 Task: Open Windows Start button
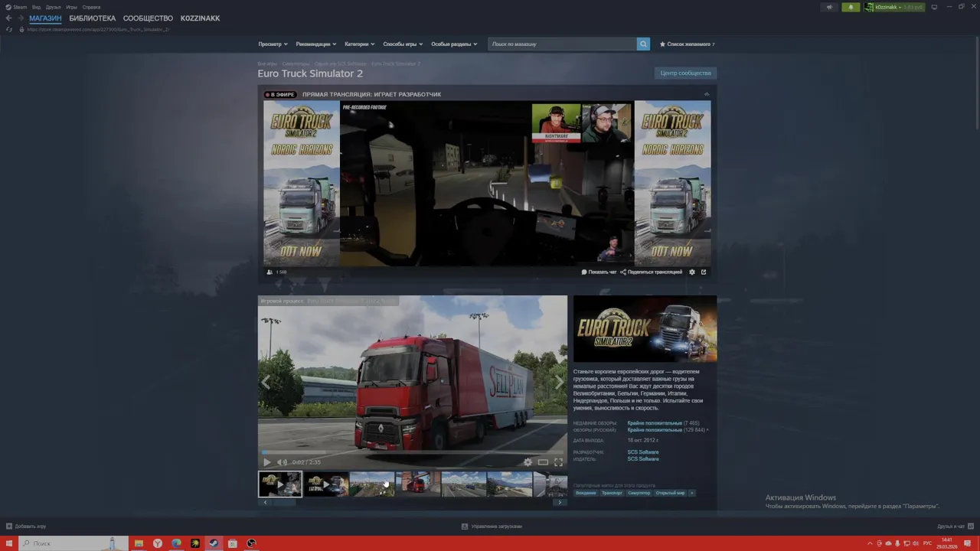pyautogui.click(x=9, y=543)
